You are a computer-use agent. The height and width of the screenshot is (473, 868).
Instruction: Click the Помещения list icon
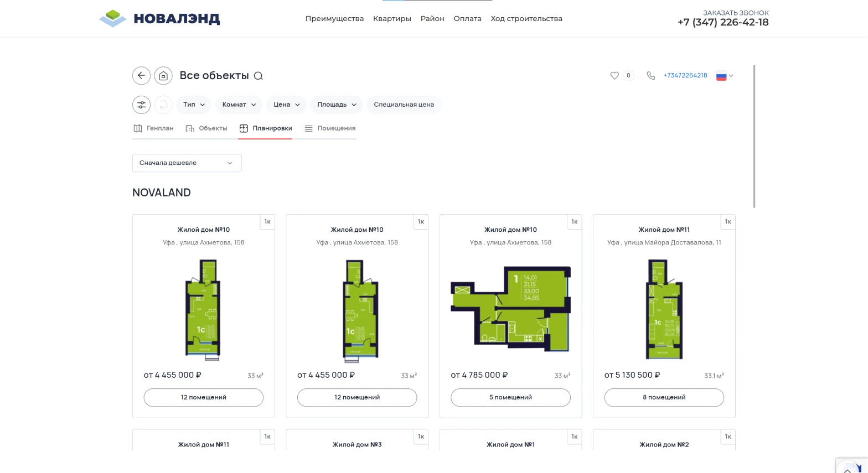[x=309, y=128]
